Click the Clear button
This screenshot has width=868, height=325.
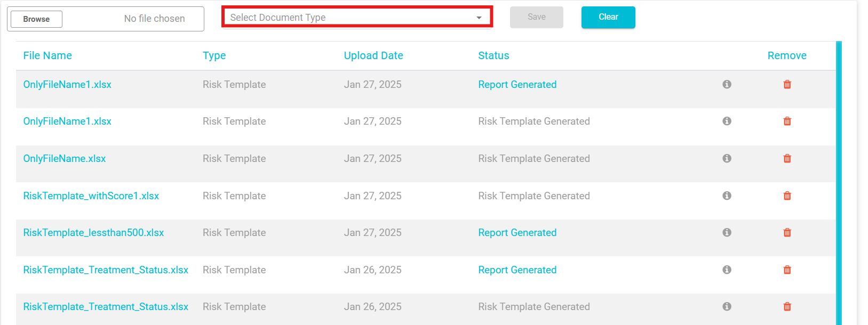[x=608, y=17]
